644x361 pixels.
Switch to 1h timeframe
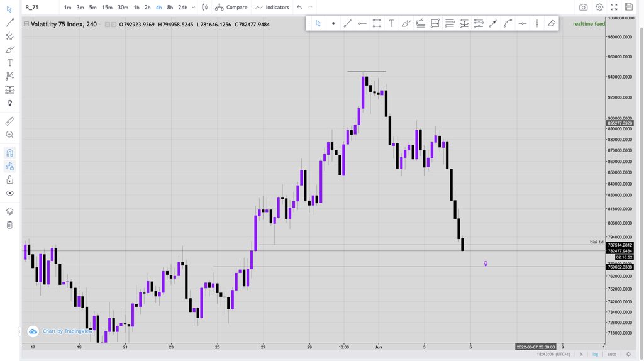(x=136, y=8)
